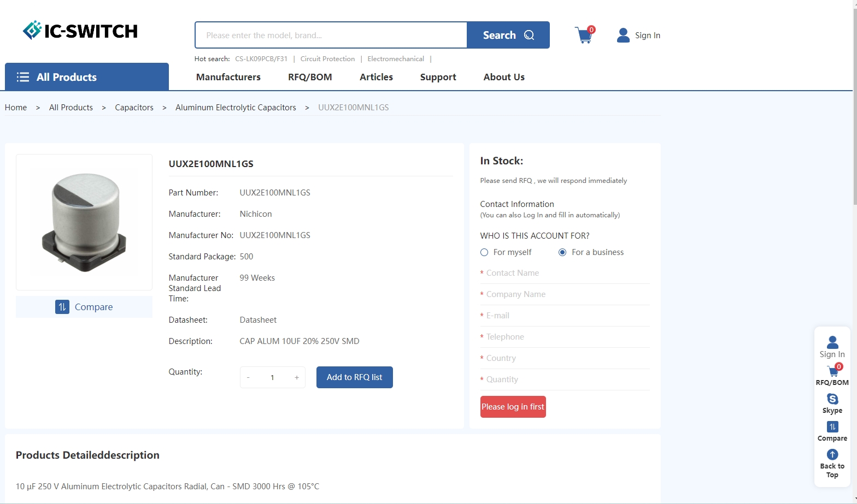
Task: Select the For myself radio option
Action: click(x=484, y=252)
